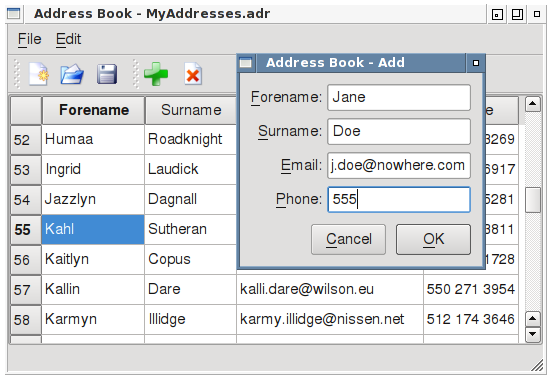The height and width of the screenshot is (378, 547).
Task: Close the Address Book - Add dialog
Action: pos(475,63)
